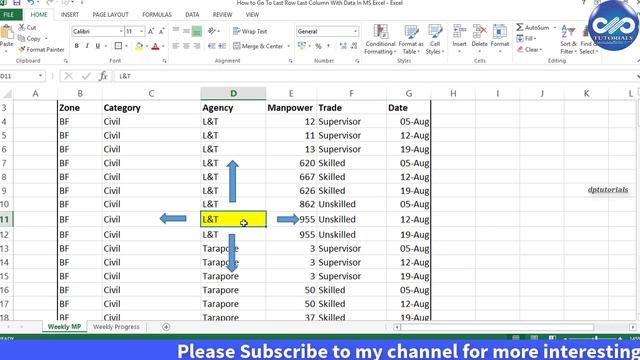This screenshot has width=640, height=360.
Task: Switch to the INSERT ribbon tab
Action: [70, 15]
